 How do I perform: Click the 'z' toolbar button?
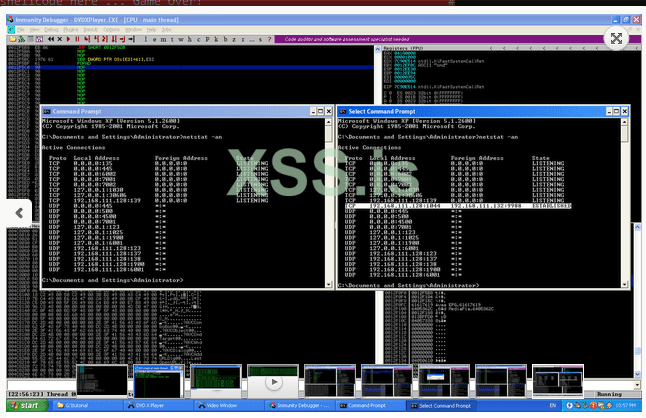234,39
